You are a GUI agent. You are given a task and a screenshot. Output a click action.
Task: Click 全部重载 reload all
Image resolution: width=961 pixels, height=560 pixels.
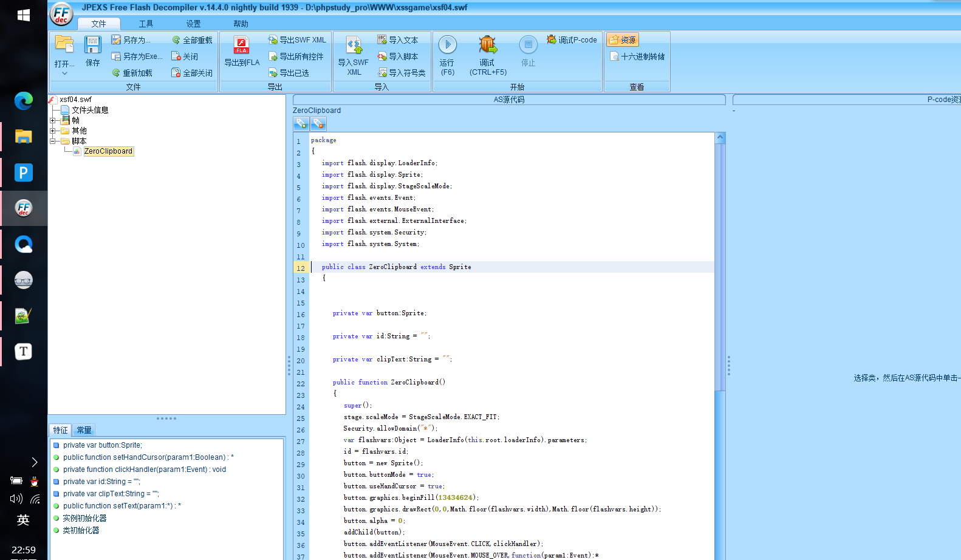[192, 40]
